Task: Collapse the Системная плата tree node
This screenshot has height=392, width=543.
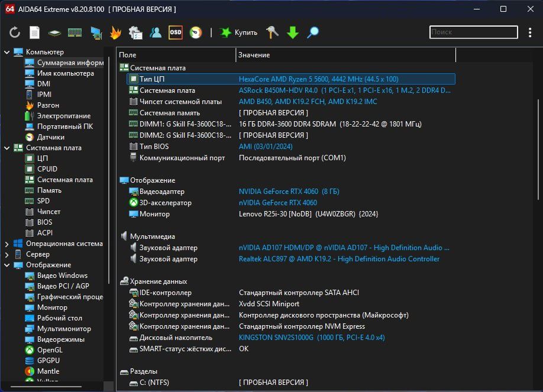Action: coord(7,148)
